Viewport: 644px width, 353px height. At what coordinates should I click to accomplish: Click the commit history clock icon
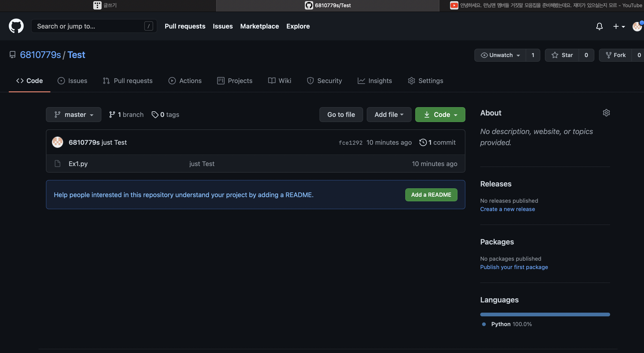423,142
